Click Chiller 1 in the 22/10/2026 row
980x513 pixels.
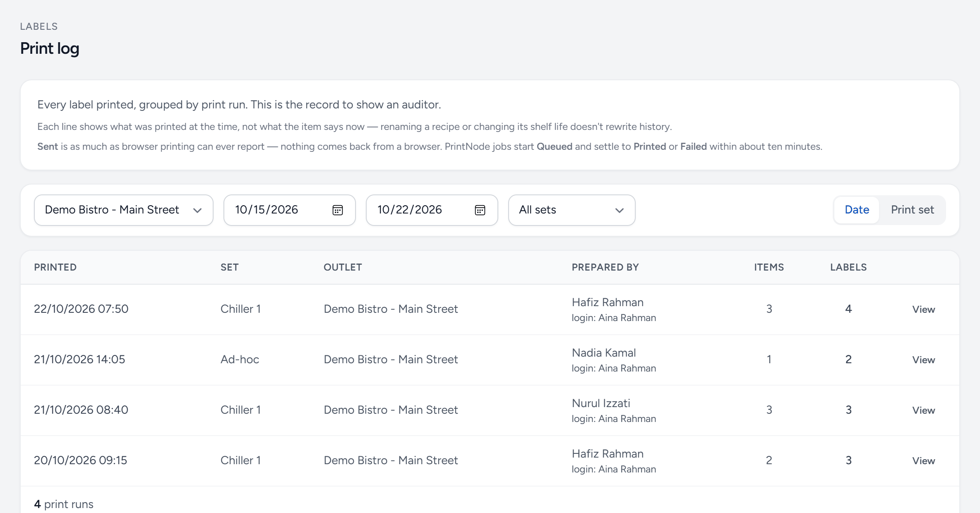(240, 309)
